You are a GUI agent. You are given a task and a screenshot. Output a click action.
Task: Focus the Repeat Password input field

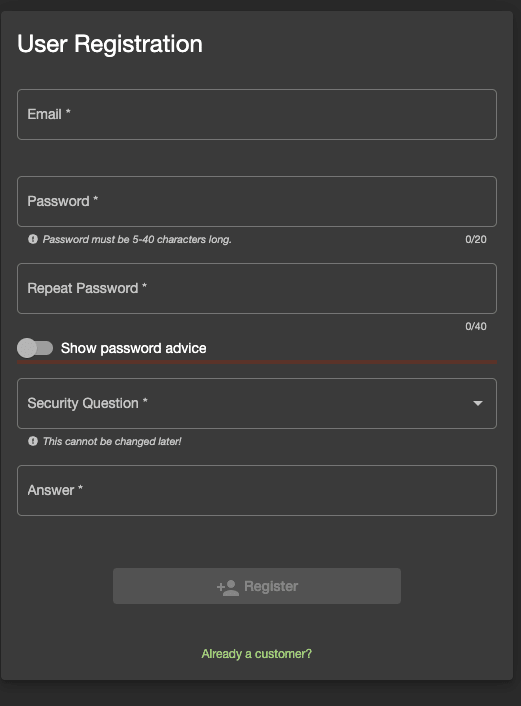(257, 288)
